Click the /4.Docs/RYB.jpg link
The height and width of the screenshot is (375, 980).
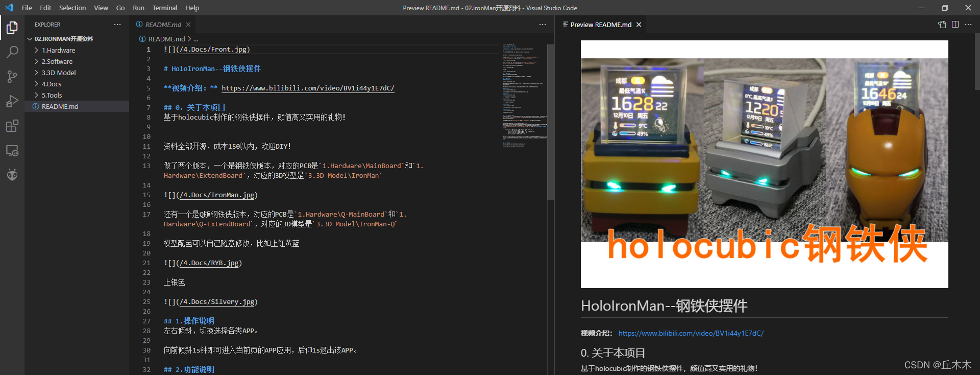(x=210, y=263)
